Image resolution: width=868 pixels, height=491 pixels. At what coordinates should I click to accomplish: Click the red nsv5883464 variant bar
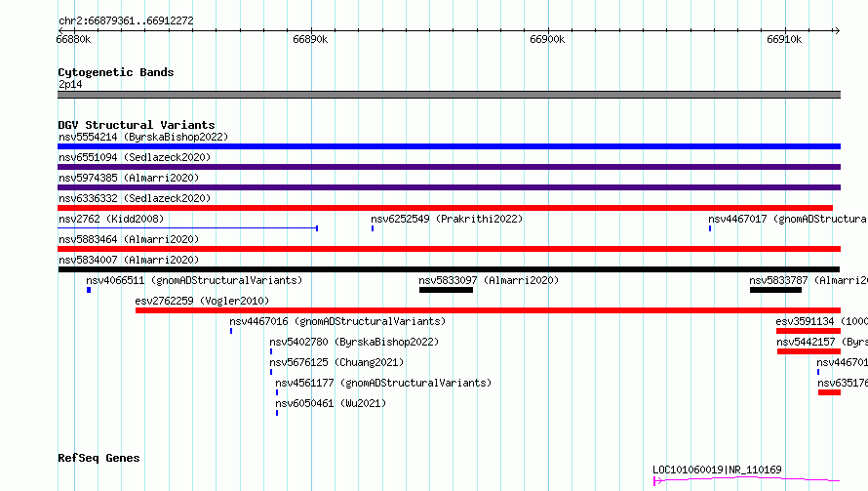pos(449,249)
